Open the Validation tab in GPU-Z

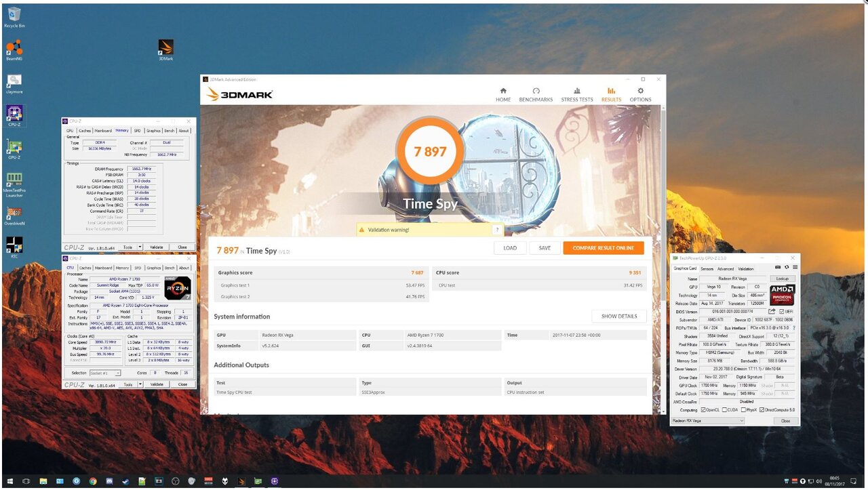tap(745, 269)
